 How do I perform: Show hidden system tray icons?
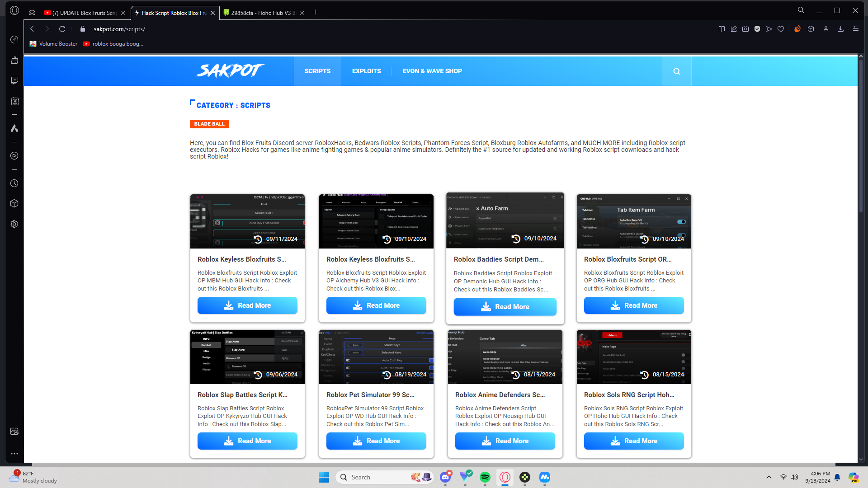coord(769,477)
